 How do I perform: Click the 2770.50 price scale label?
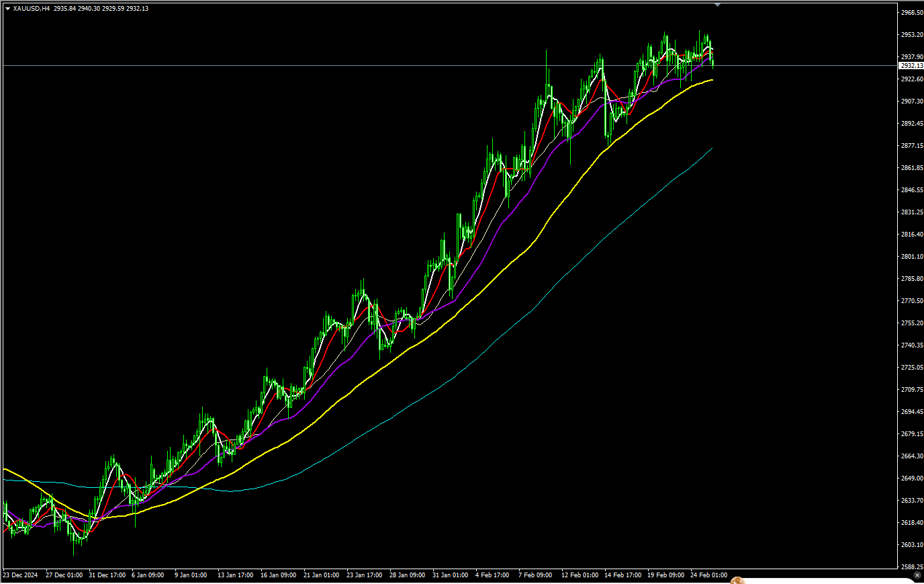coord(912,301)
